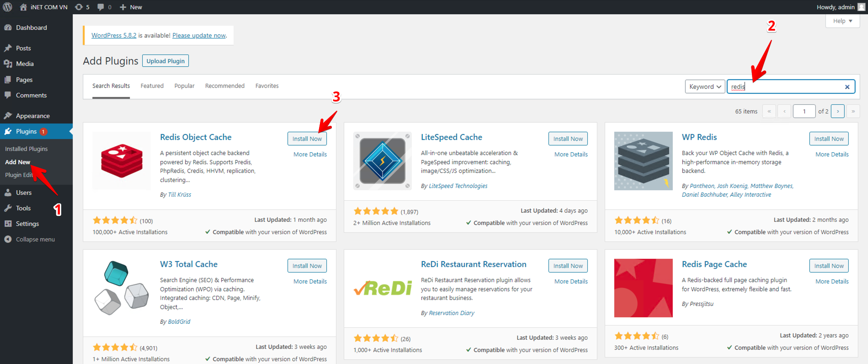The image size is (868, 364).
Task: Install the Redis Page Cache plugin
Action: (x=829, y=266)
